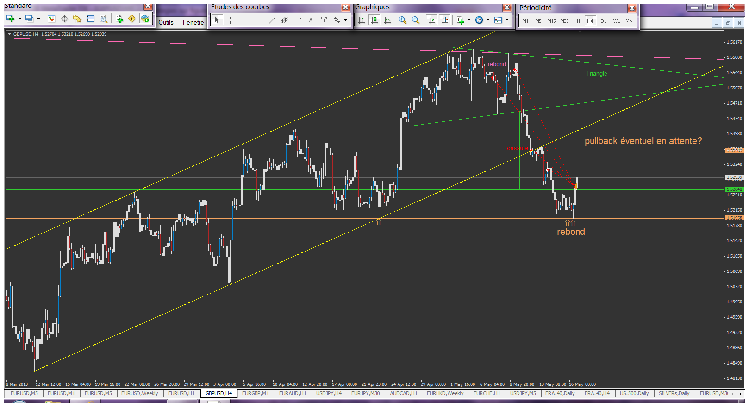Image resolution: width=749 pixels, height=403 pixels.
Task: Open the Terminal panel icon
Action: coord(90,19)
